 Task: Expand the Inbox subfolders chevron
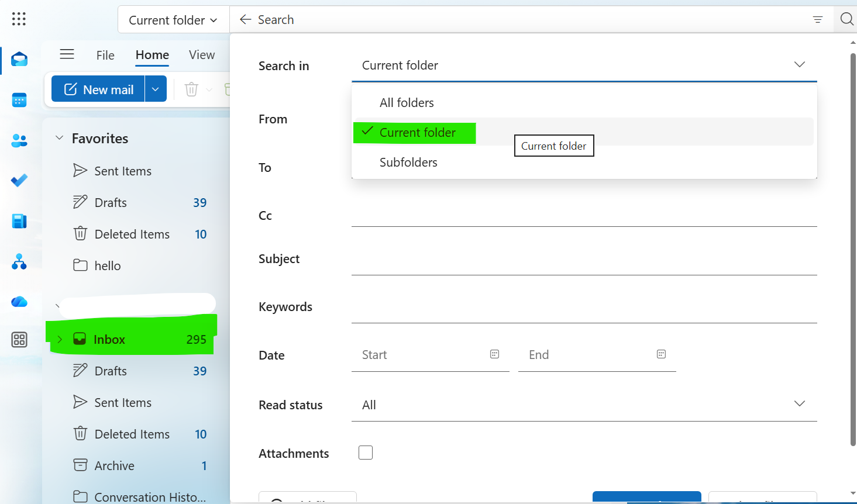coord(60,339)
